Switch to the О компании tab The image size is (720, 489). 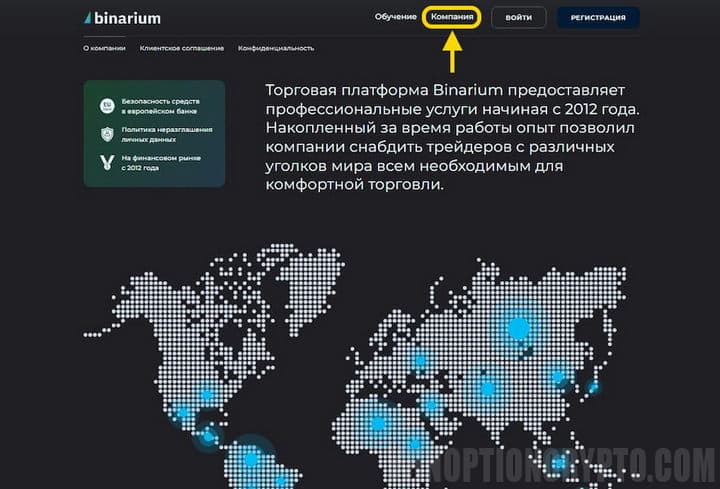pos(104,48)
